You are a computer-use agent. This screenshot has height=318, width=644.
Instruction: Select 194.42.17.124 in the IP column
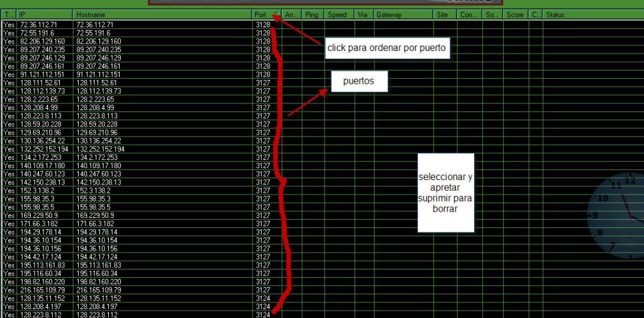coord(40,257)
